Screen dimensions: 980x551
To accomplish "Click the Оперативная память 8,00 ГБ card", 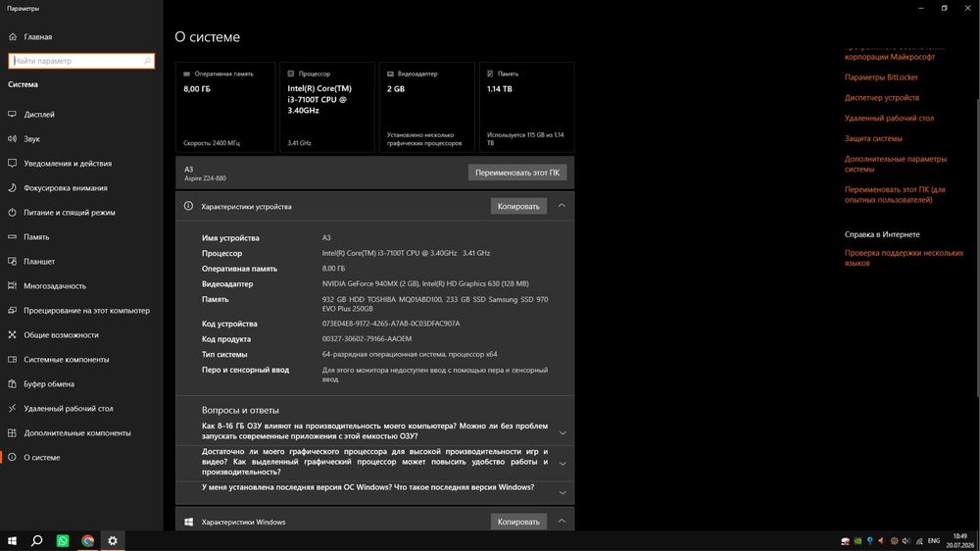I will click(x=225, y=107).
